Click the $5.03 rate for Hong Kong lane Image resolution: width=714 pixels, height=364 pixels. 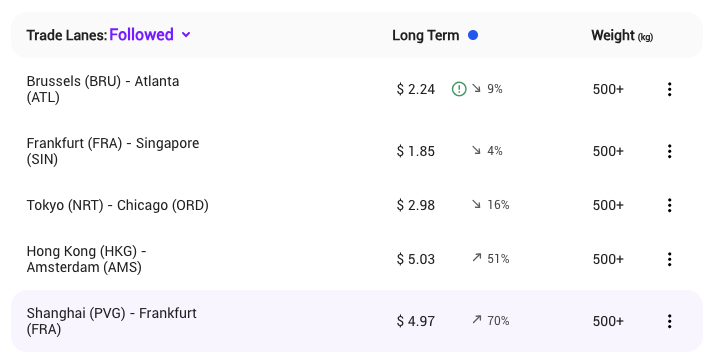click(x=415, y=259)
